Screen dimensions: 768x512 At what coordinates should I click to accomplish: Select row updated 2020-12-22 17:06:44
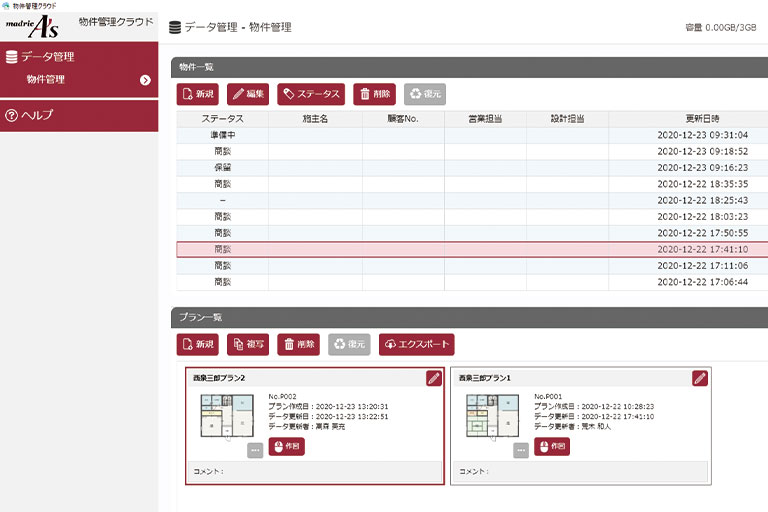pyautogui.click(x=472, y=282)
